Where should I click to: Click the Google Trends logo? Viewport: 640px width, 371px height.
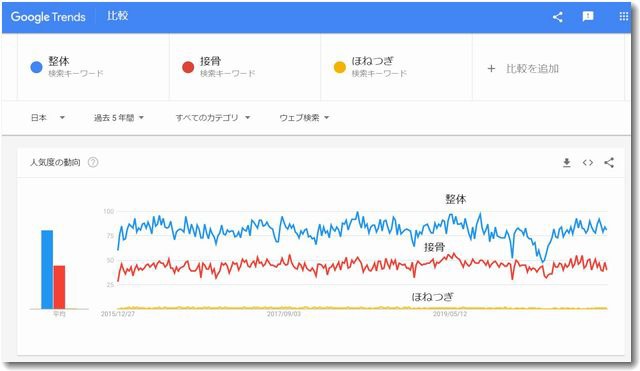[48, 17]
